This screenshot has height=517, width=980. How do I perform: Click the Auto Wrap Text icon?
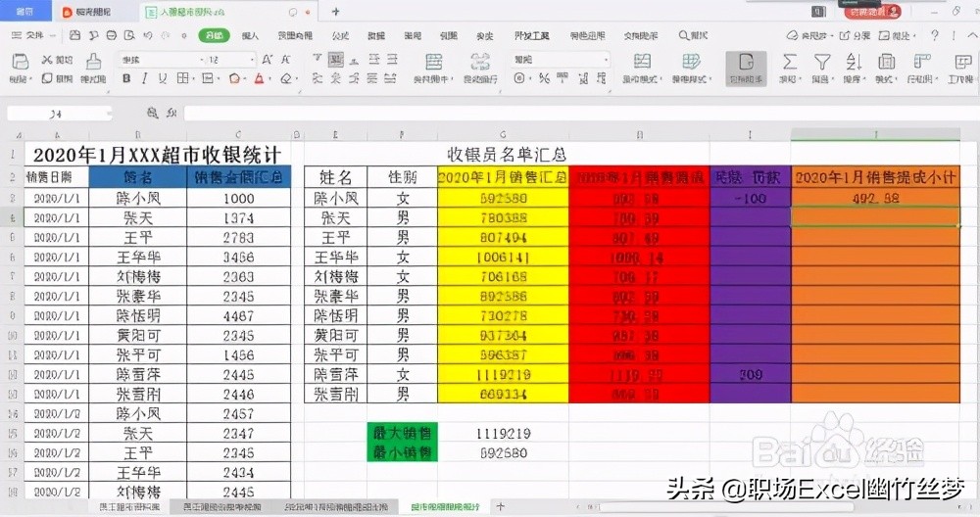point(480,61)
